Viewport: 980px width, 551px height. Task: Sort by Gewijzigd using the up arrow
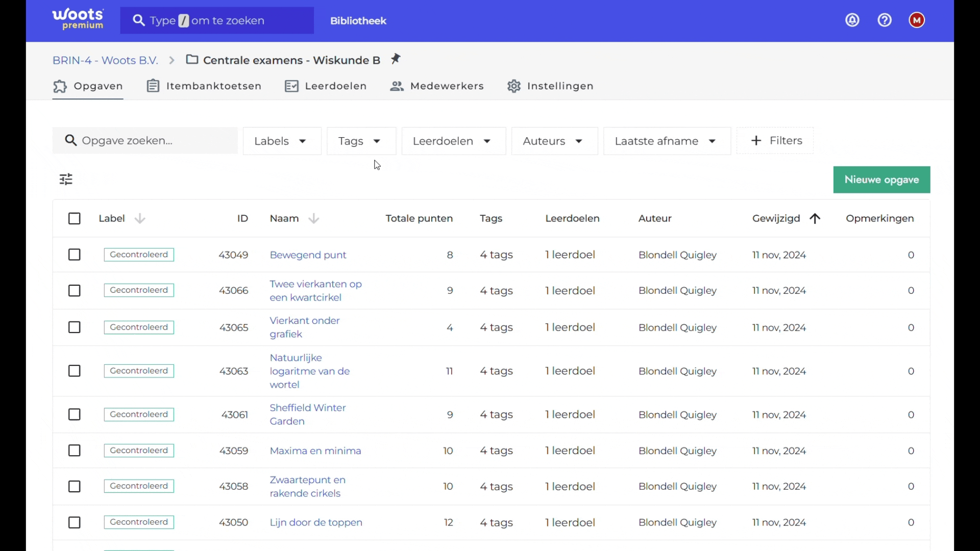tap(815, 219)
